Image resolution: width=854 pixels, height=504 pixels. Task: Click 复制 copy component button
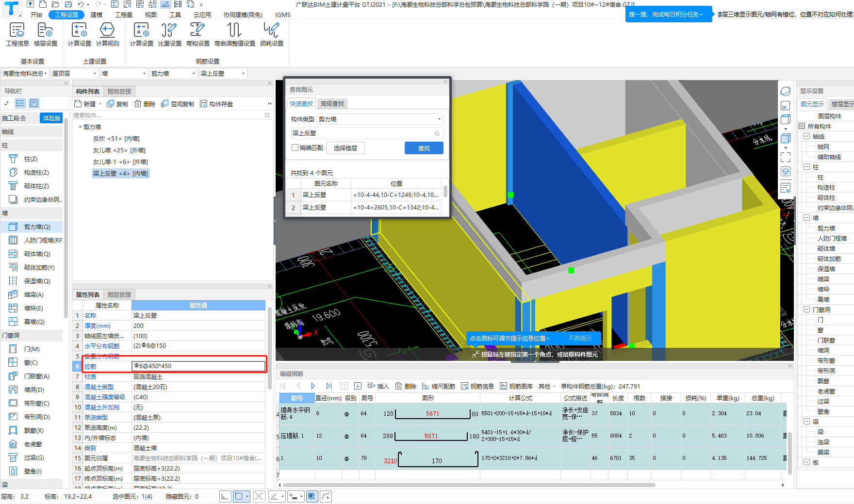[117, 104]
